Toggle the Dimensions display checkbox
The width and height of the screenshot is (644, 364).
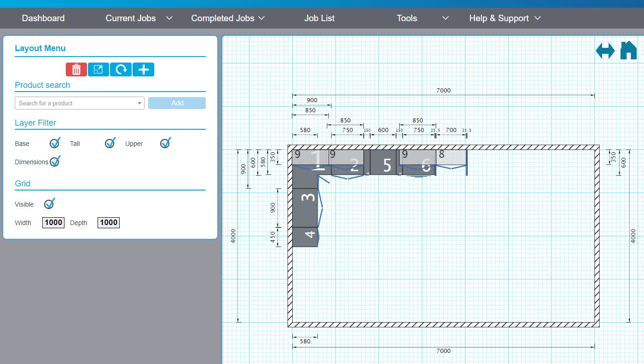pos(55,161)
